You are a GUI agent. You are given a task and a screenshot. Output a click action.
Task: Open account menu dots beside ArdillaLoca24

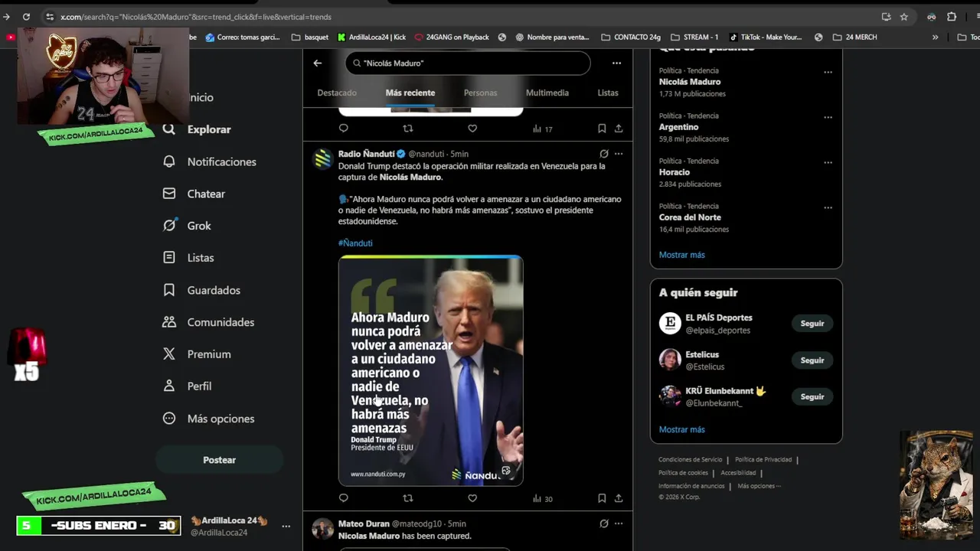click(286, 527)
